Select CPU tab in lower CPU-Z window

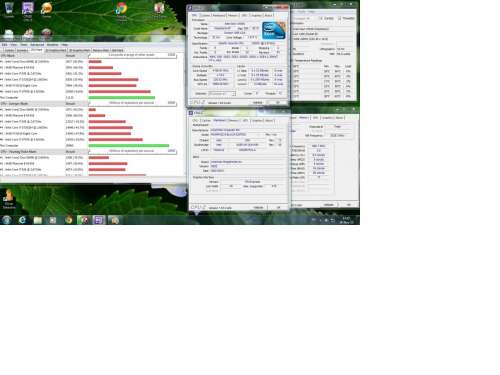pyautogui.click(x=195, y=120)
